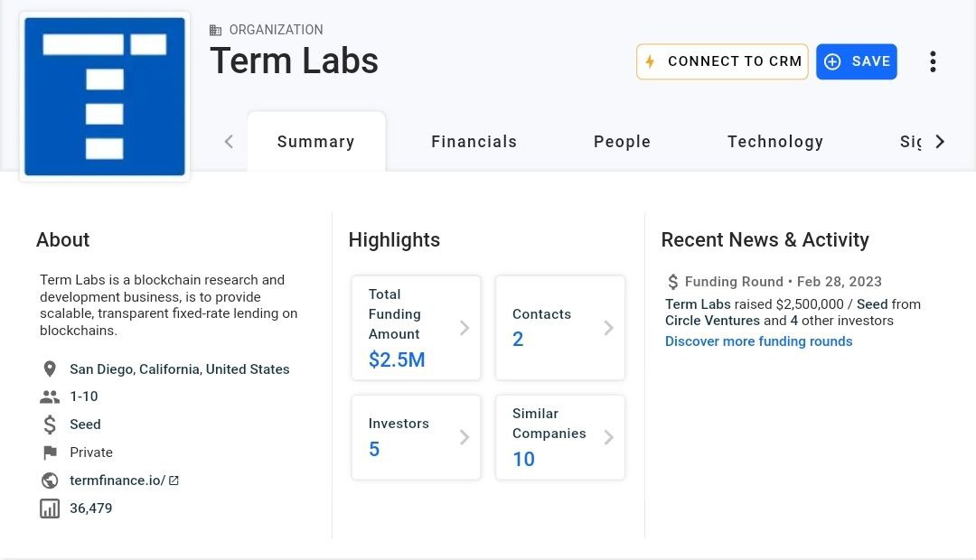Click the Investors count value 5
Viewport: 976px width, 560px height.
374,449
